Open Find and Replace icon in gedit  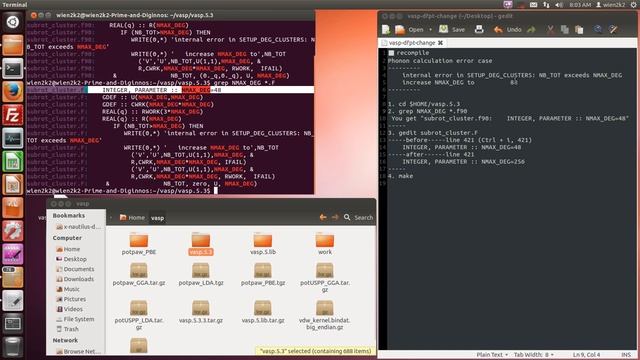[613, 29]
